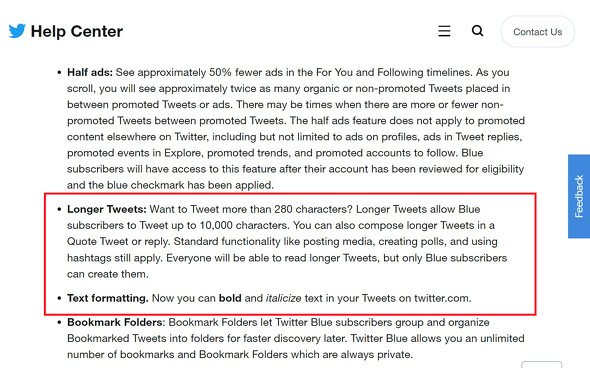The width and height of the screenshot is (590, 368).
Task: Click the "Bookmark Folders:" bold heading
Action: coord(116,322)
